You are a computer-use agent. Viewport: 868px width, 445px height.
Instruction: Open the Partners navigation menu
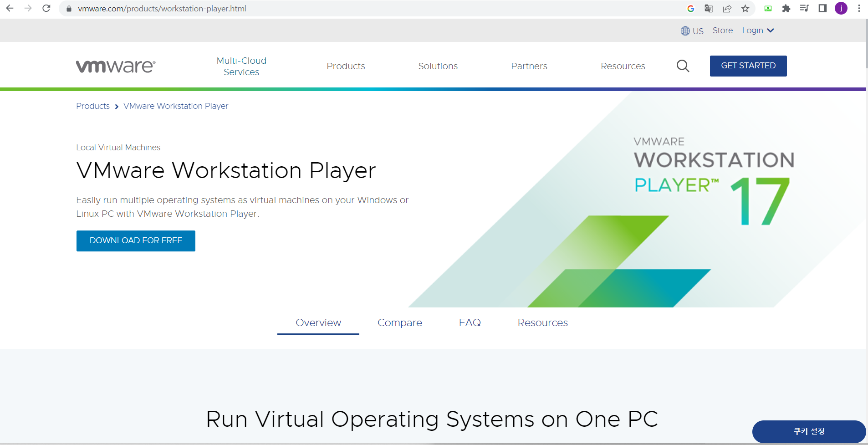click(529, 66)
